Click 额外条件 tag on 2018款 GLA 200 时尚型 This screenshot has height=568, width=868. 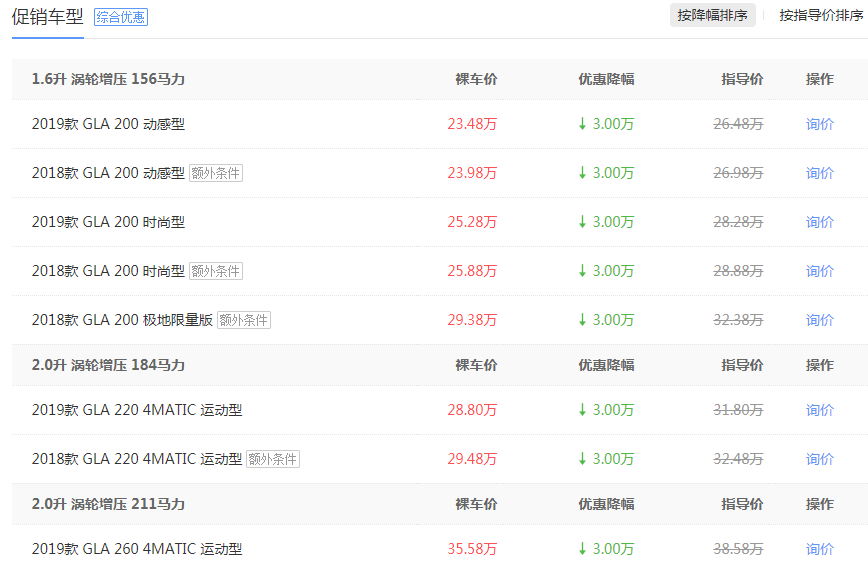pos(216,271)
